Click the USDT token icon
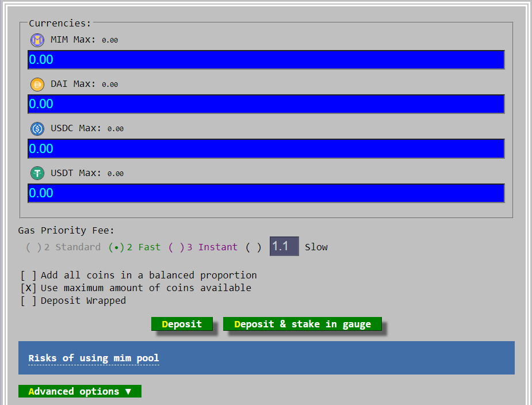Screen dimensions: 532x405 (37, 174)
